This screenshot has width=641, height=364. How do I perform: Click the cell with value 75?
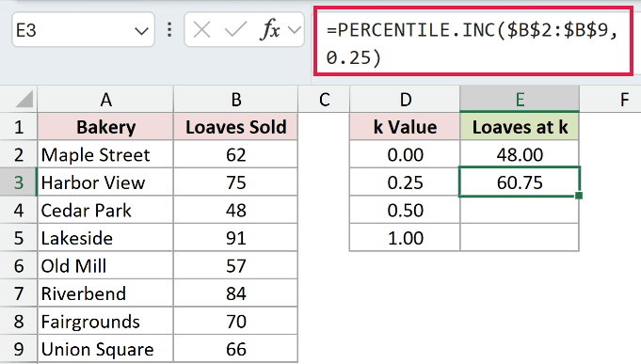(x=236, y=182)
